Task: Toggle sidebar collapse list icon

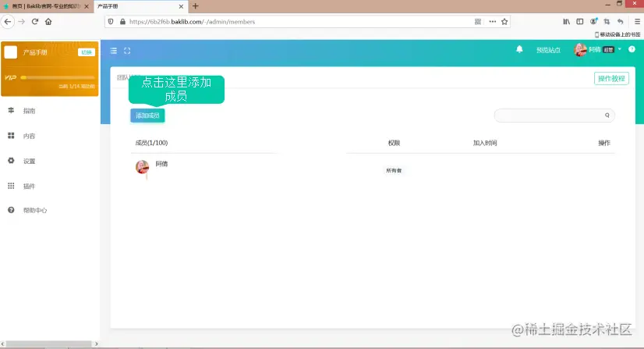Action: pyautogui.click(x=114, y=51)
